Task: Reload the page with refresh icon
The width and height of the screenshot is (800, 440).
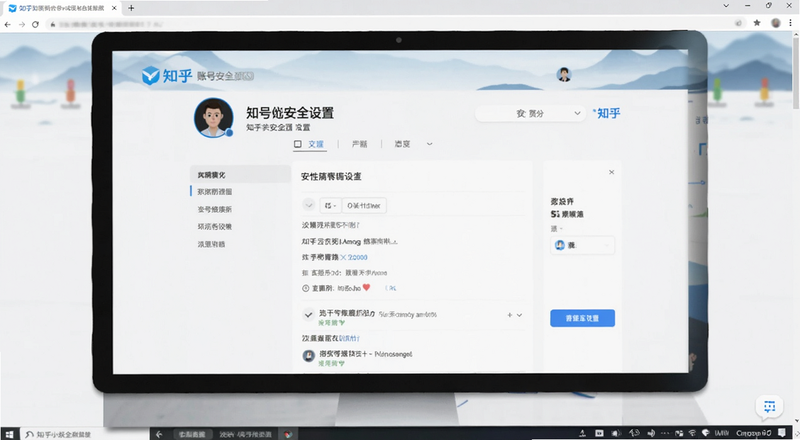Action: (x=35, y=24)
